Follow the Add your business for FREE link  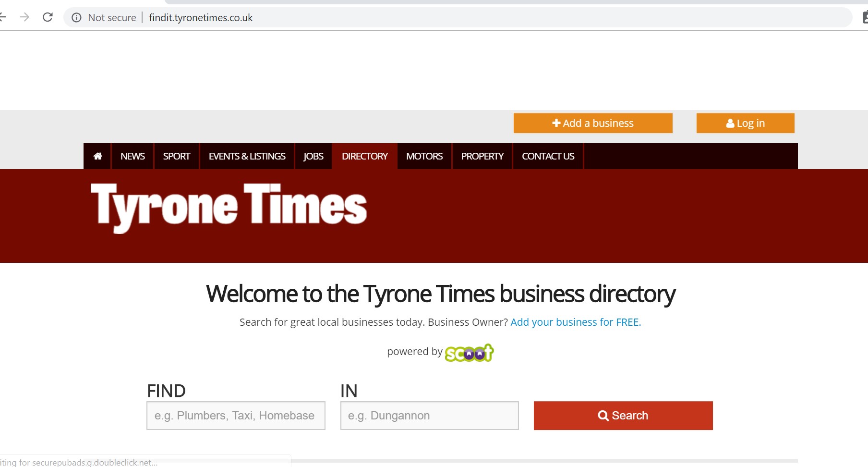point(576,322)
